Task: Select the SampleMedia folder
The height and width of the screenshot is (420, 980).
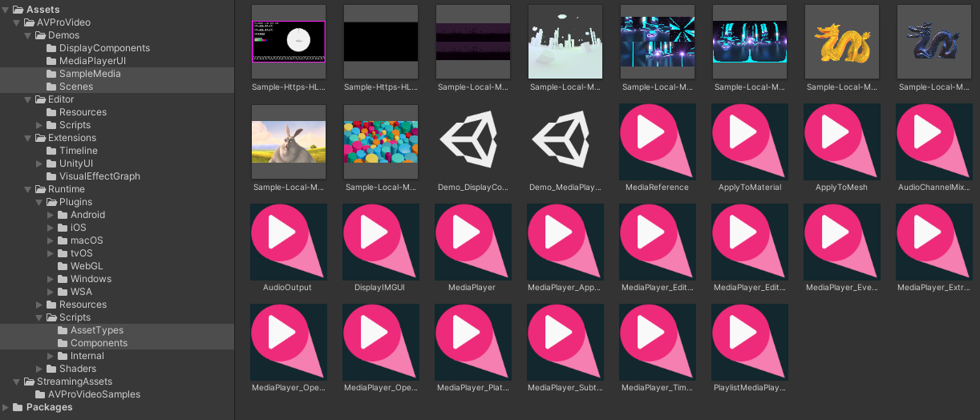Action: (117, 74)
